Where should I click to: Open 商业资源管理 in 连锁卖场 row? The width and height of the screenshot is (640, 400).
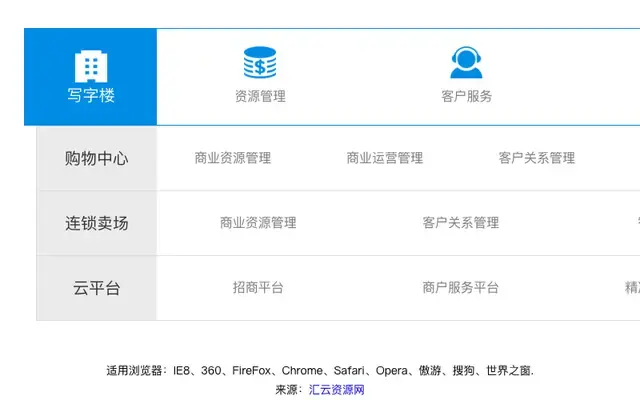coord(258,223)
